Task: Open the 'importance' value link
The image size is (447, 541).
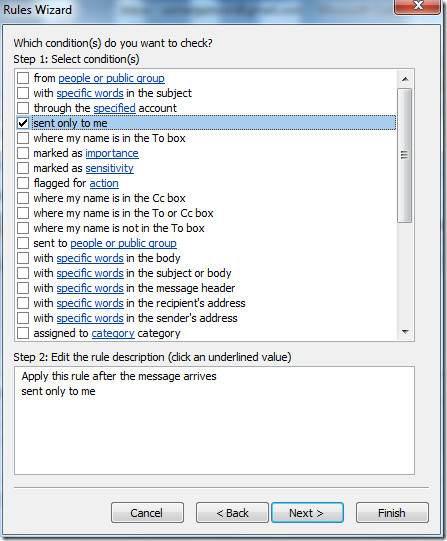Action: click(x=112, y=153)
